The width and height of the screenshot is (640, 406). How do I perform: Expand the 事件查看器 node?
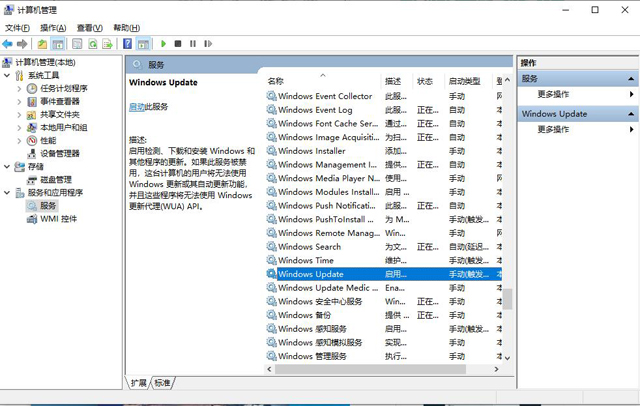[19, 102]
